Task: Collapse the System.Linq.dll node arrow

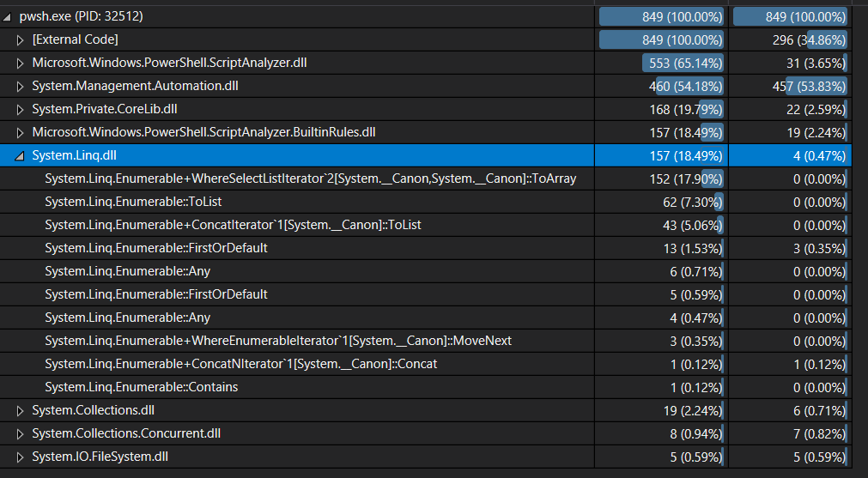Action: 20,156
